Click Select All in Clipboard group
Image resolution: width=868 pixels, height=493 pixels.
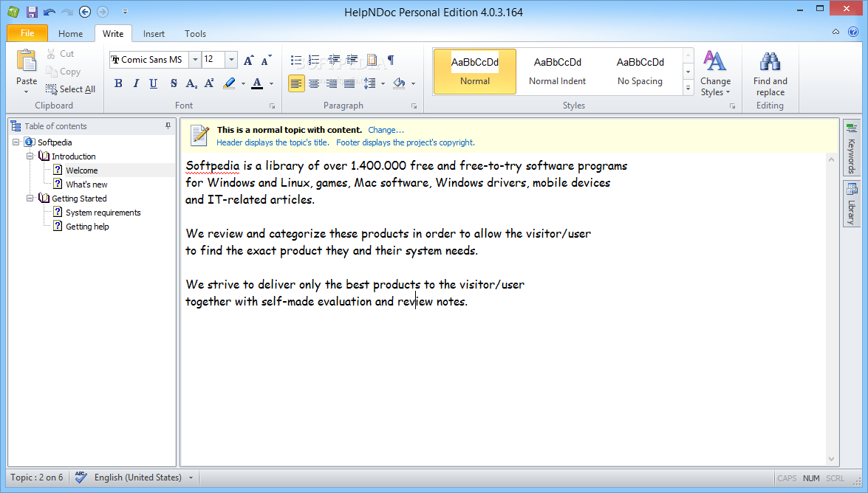(x=70, y=89)
